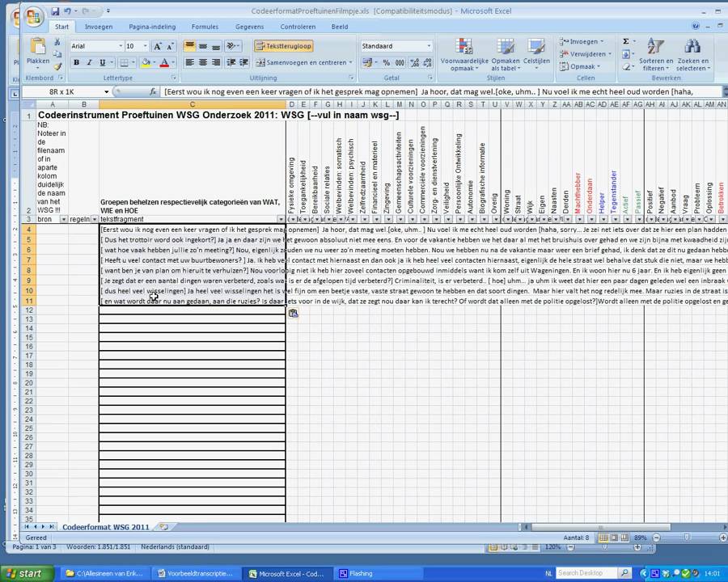Open the Gegevens ribbon tab

click(x=249, y=27)
